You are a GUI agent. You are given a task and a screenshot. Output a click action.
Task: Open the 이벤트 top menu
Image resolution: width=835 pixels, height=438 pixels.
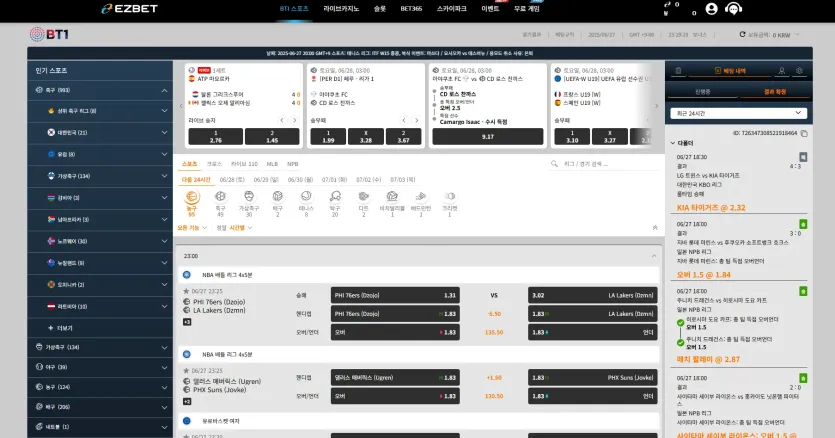(490, 9)
